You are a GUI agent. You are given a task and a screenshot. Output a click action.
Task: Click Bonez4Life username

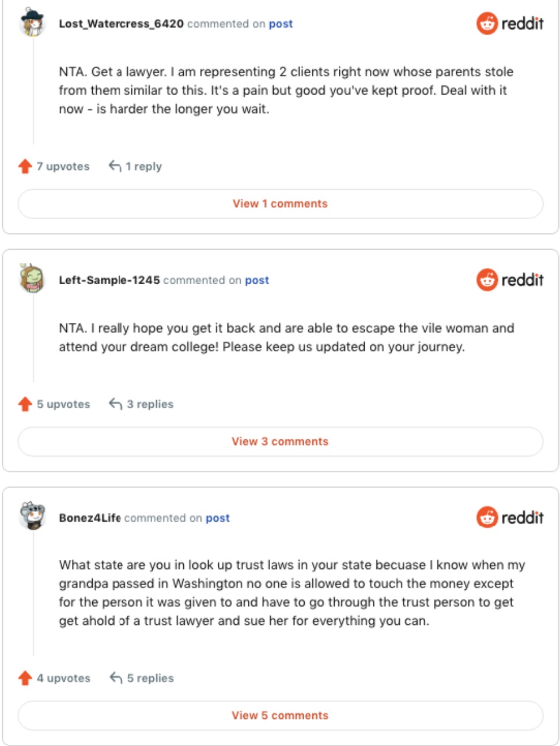click(x=89, y=518)
